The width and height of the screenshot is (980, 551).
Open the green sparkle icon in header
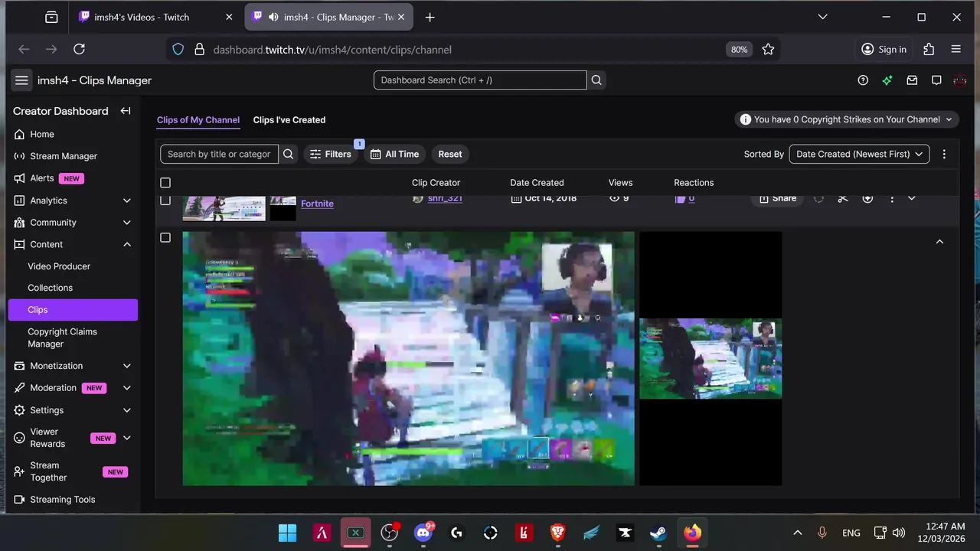coord(887,80)
